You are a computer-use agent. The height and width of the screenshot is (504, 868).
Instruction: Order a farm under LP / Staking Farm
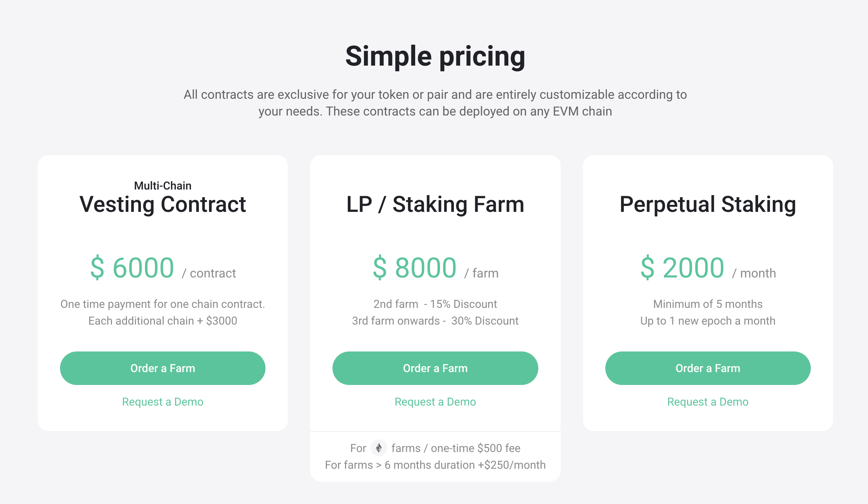click(435, 368)
